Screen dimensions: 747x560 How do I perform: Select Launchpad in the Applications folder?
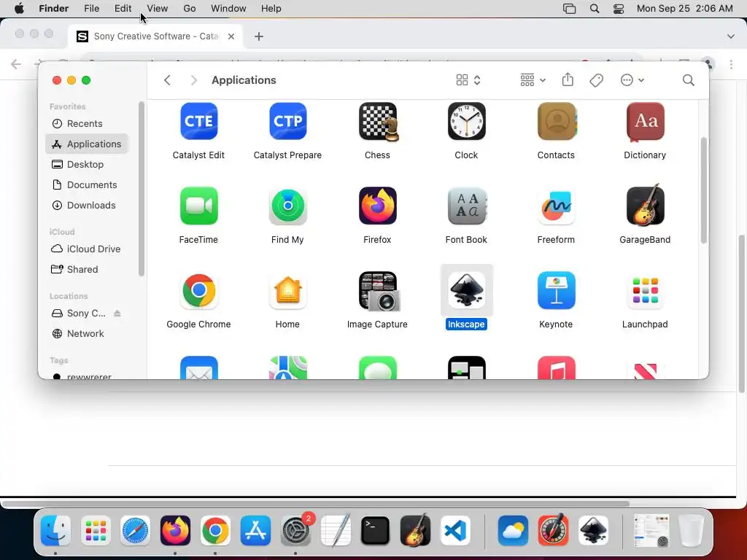(645, 290)
